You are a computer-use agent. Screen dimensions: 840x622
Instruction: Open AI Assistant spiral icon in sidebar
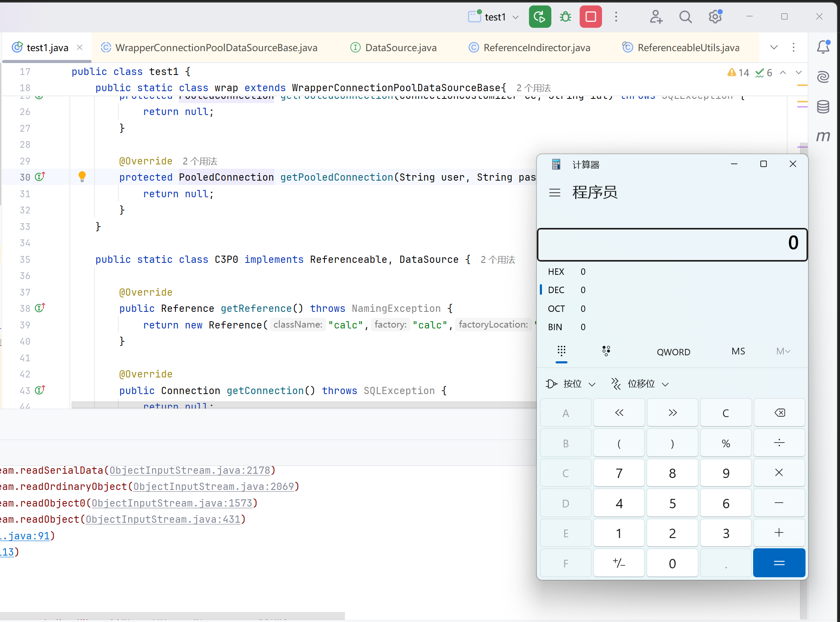point(823,77)
